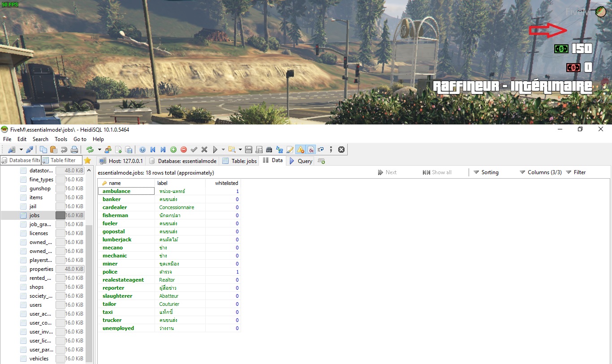
Task: Click the print icon in the toolbar
Action: coord(74,150)
